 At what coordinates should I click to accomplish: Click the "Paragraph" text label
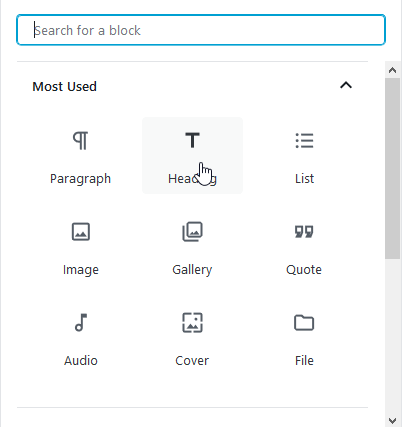(x=80, y=179)
